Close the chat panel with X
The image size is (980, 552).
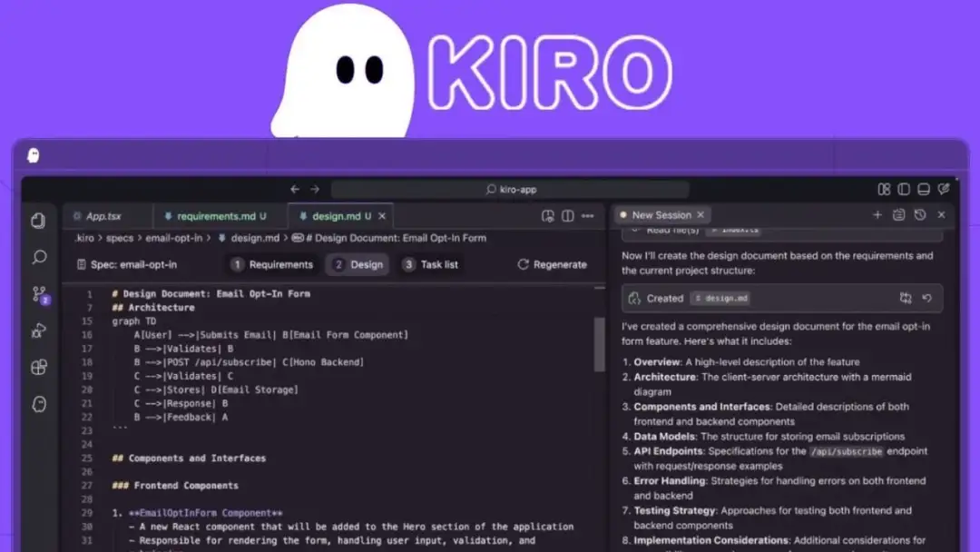[x=941, y=215]
